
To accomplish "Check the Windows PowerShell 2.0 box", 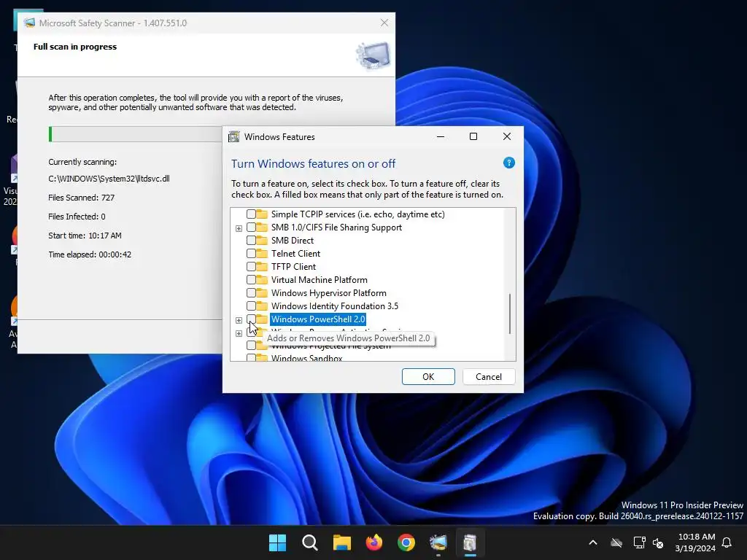I will (251, 319).
